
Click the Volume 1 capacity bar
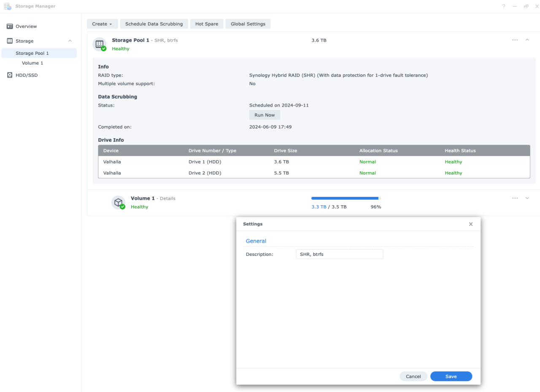coord(345,198)
